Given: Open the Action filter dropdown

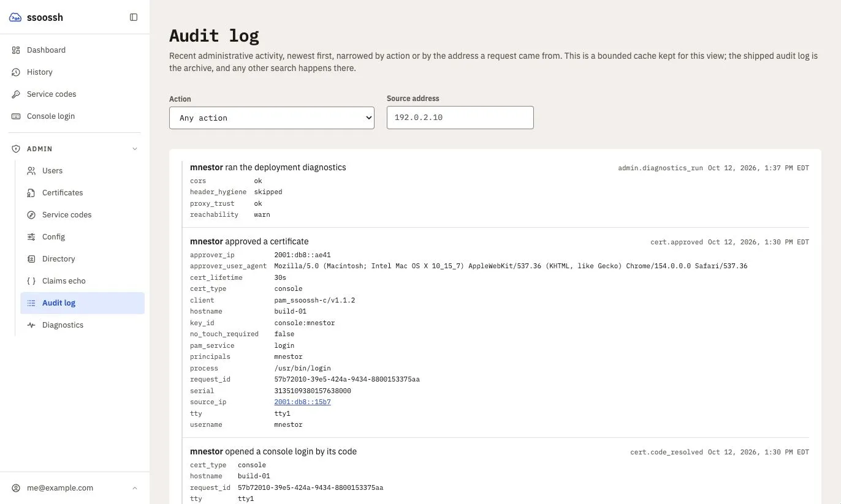Looking at the screenshot, I should (272, 118).
